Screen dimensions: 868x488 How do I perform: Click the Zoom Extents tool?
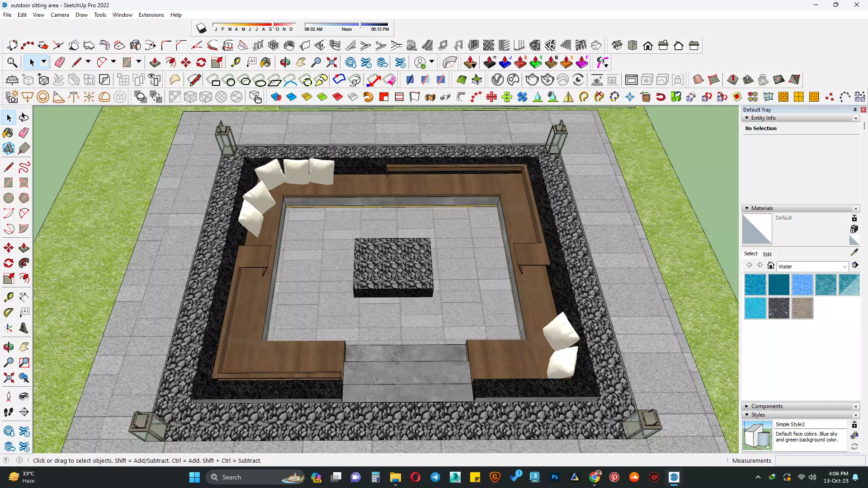tap(8, 378)
